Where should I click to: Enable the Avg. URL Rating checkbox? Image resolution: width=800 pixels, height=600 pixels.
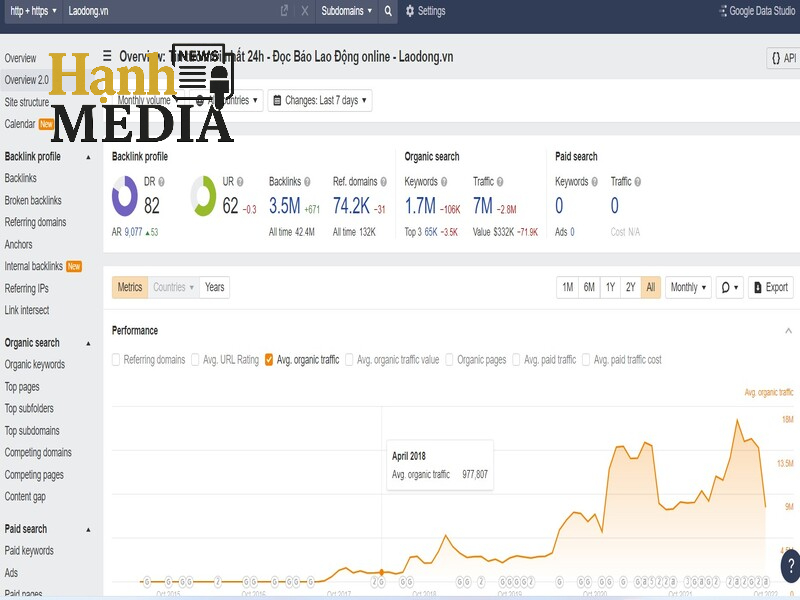tap(195, 360)
